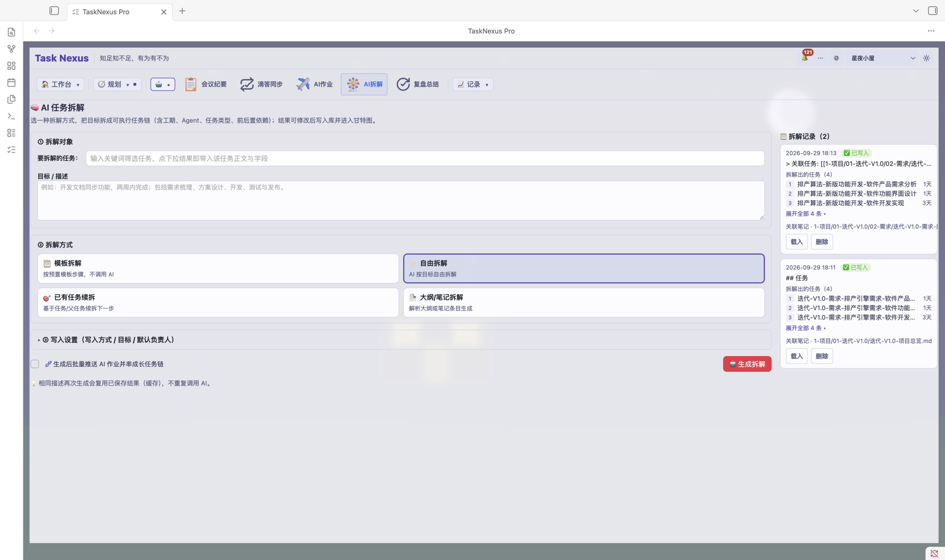This screenshot has width=945, height=560.
Task: Click into the 目标 / 描述 text area
Action: click(401, 200)
